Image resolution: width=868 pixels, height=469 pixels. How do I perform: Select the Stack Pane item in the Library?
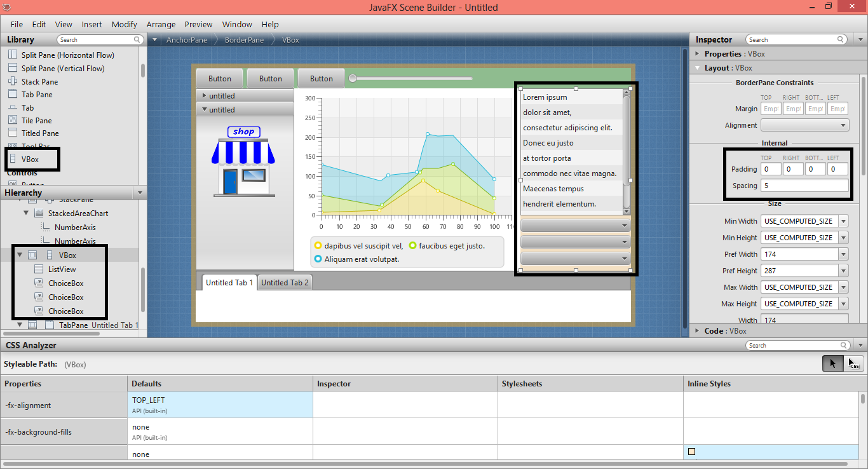tap(38, 81)
